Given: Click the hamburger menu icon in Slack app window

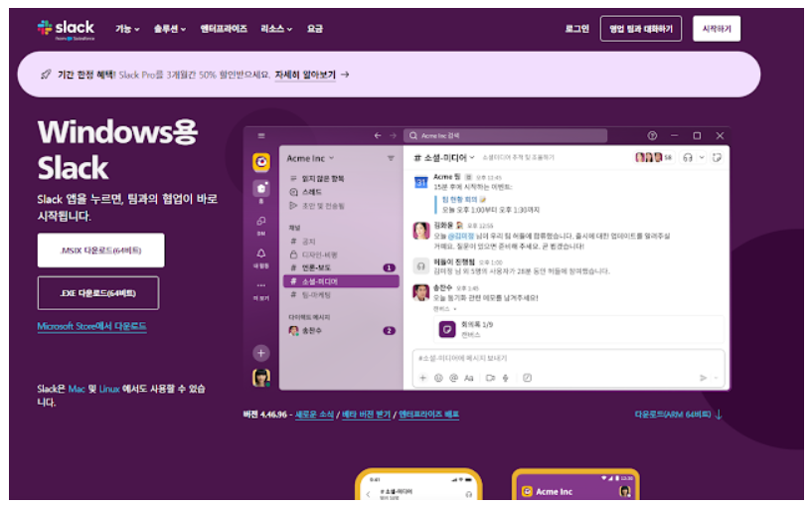Looking at the screenshot, I should pos(261,135).
